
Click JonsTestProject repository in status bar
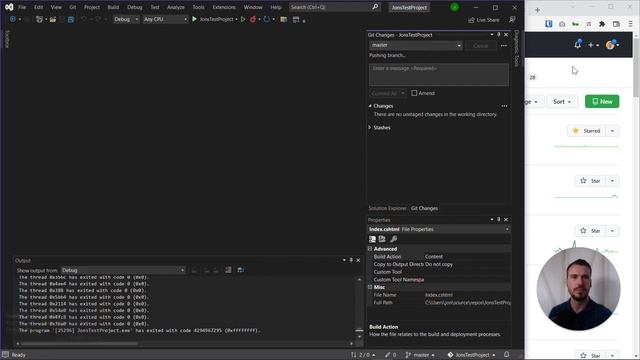[x=471, y=355]
